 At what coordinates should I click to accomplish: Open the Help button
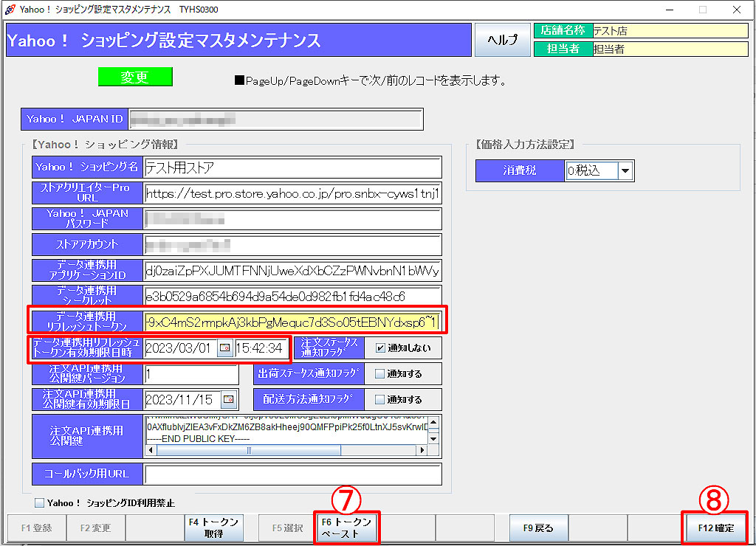502,40
